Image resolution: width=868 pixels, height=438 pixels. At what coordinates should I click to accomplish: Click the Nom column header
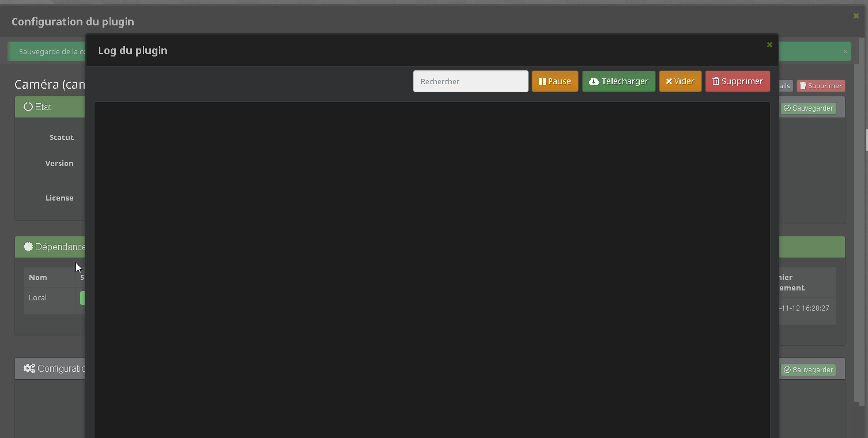[38, 277]
